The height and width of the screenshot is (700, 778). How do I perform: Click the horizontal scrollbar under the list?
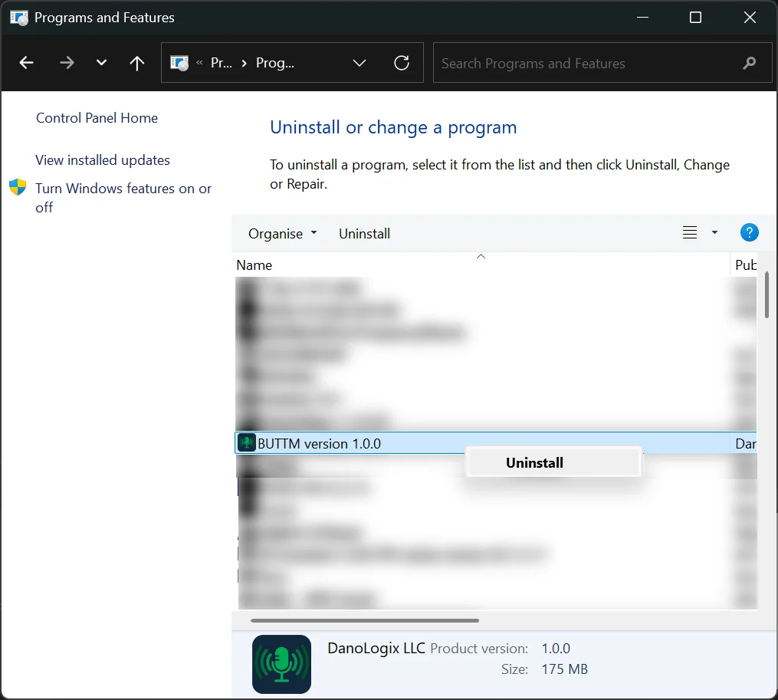365,620
